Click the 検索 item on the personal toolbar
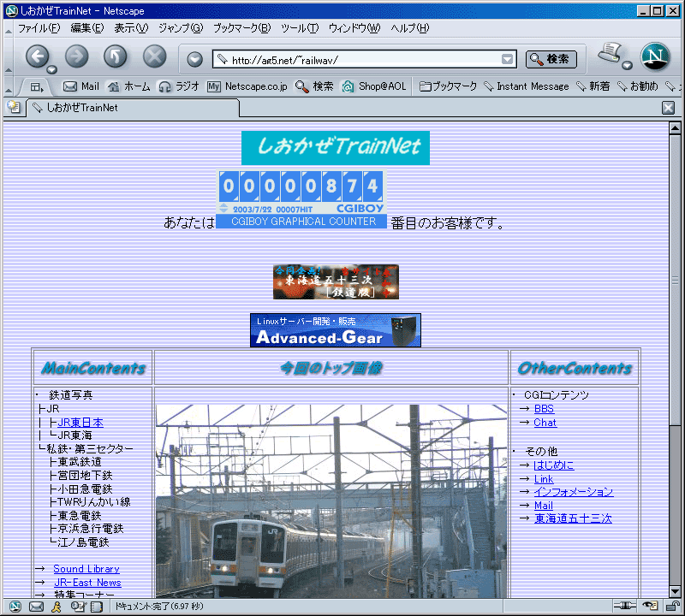Viewport: 685px width, 616px height. point(314,86)
